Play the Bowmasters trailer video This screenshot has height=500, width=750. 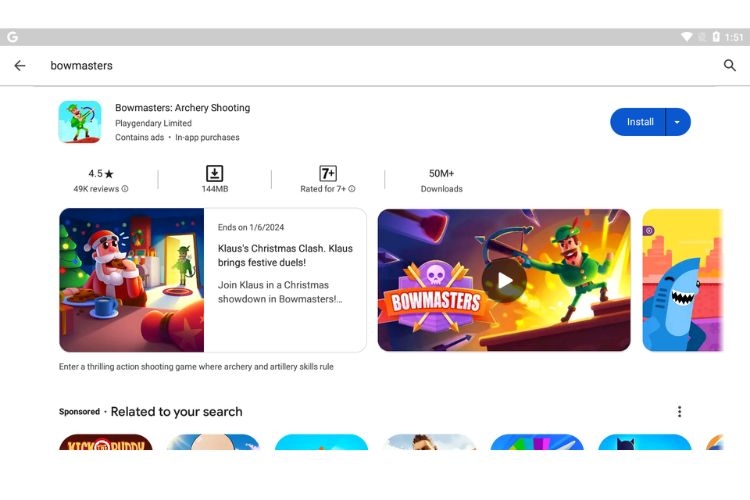pos(504,280)
